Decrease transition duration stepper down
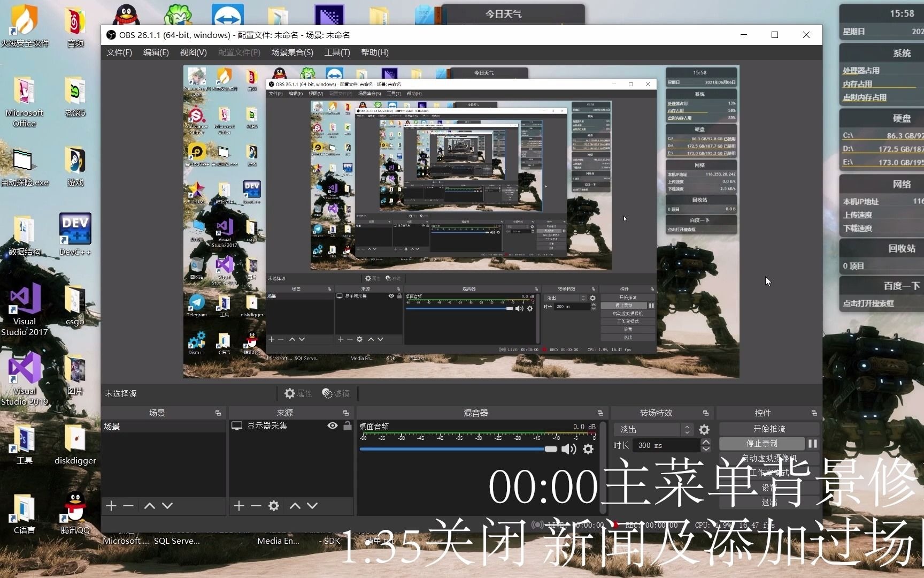The width and height of the screenshot is (924, 578). click(706, 448)
